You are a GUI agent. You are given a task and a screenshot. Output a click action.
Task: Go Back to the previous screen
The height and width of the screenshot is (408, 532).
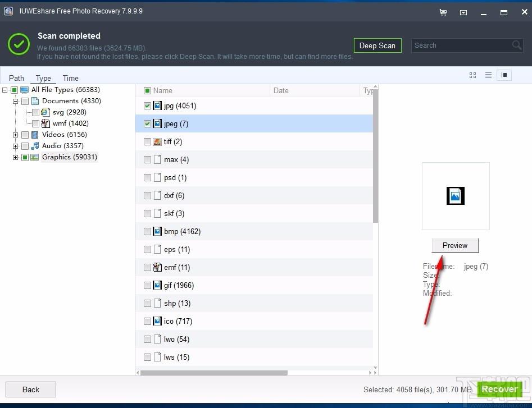tap(31, 389)
